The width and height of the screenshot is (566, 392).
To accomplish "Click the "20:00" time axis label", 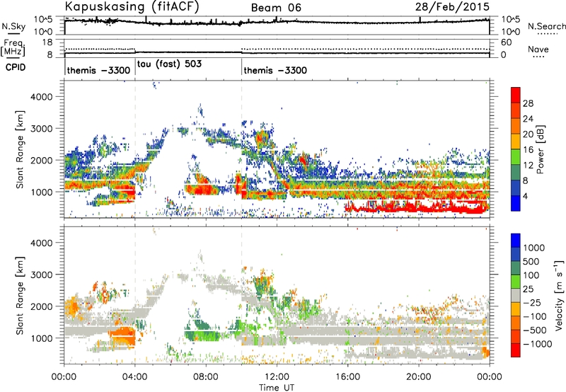I will (x=418, y=377).
